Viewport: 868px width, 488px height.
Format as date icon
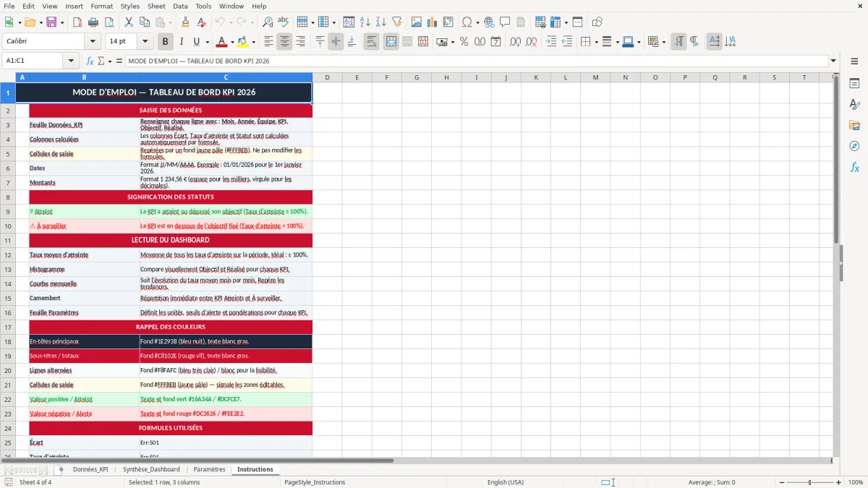click(x=495, y=42)
